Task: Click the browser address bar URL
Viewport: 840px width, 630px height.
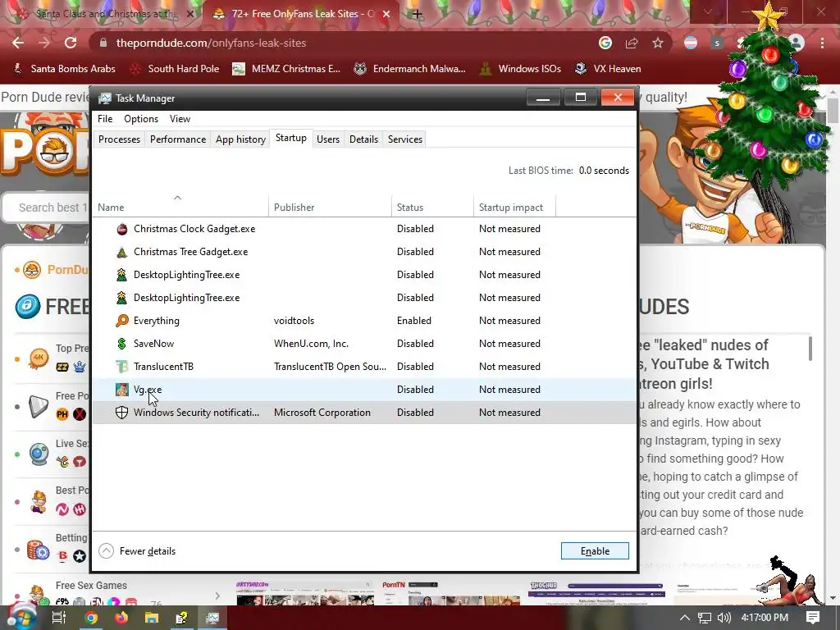Action: click(x=211, y=43)
